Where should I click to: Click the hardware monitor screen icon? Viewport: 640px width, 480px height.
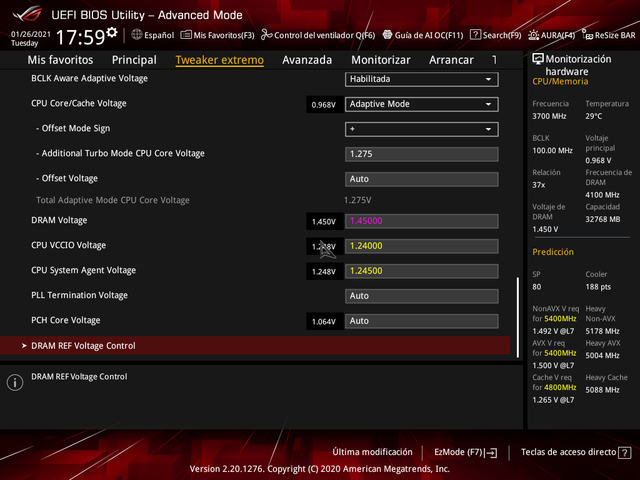click(x=538, y=59)
